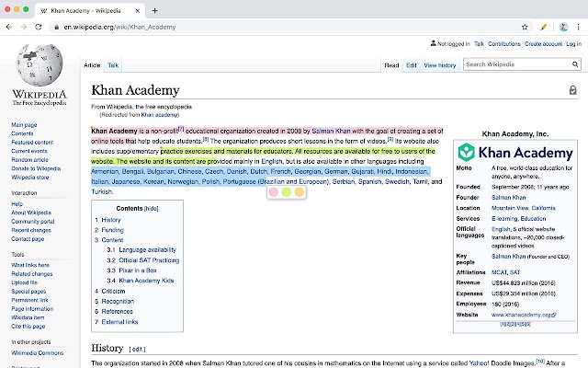Image resolution: width=588 pixels, height=368 pixels.
Task: Open Featured content in the sidebar
Action: (x=32, y=143)
